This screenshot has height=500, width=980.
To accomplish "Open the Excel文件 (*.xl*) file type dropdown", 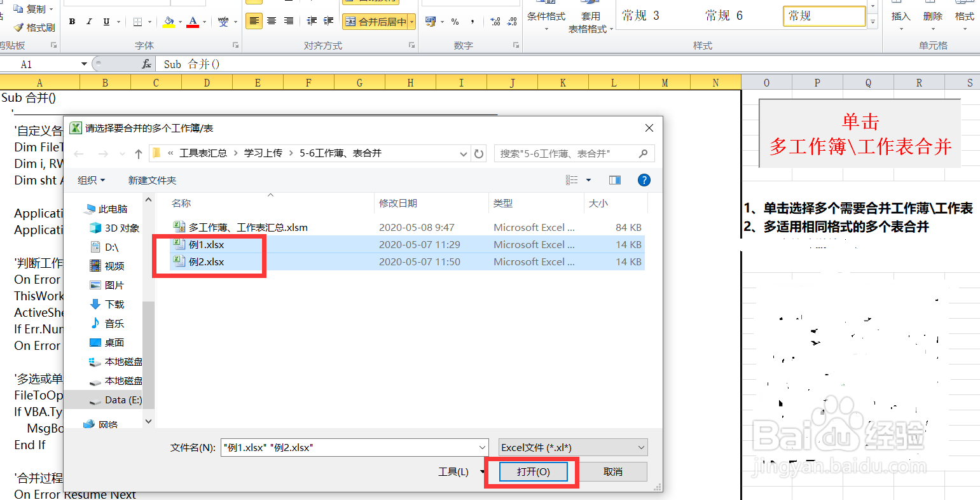I will [571, 447].
